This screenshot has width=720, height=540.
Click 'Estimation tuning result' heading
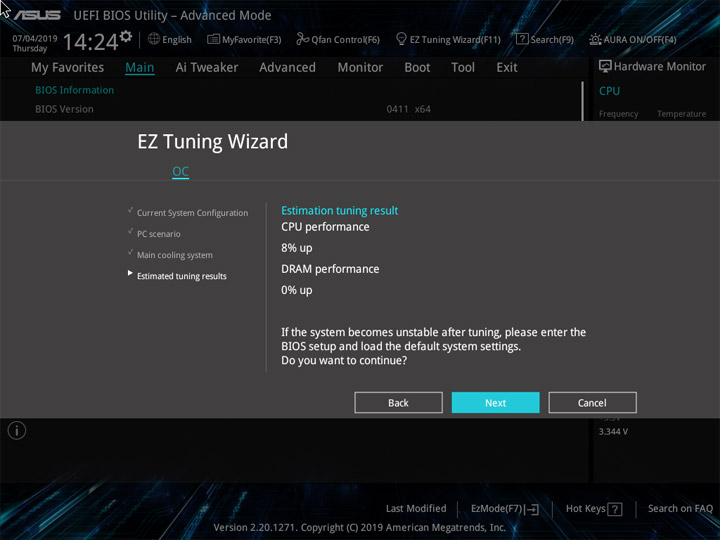(339, 211)
